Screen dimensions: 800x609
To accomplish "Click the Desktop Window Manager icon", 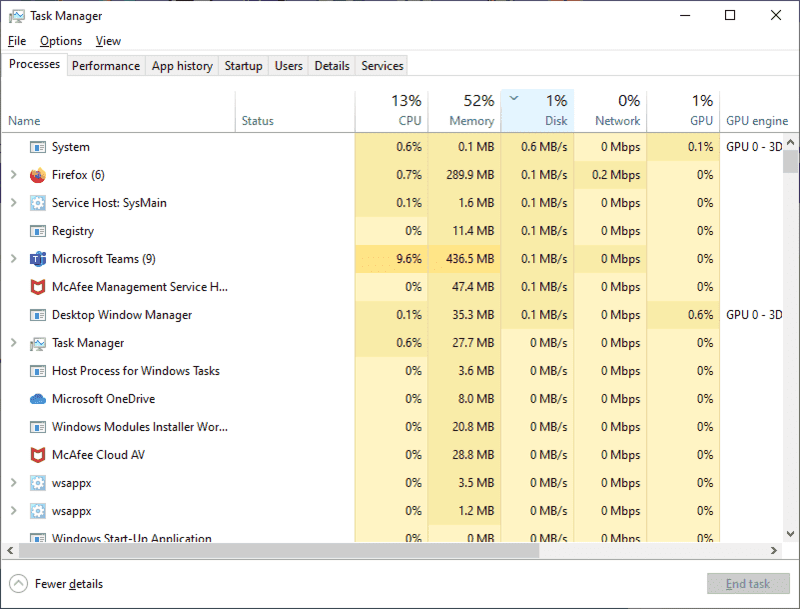I will click(38, 315).
